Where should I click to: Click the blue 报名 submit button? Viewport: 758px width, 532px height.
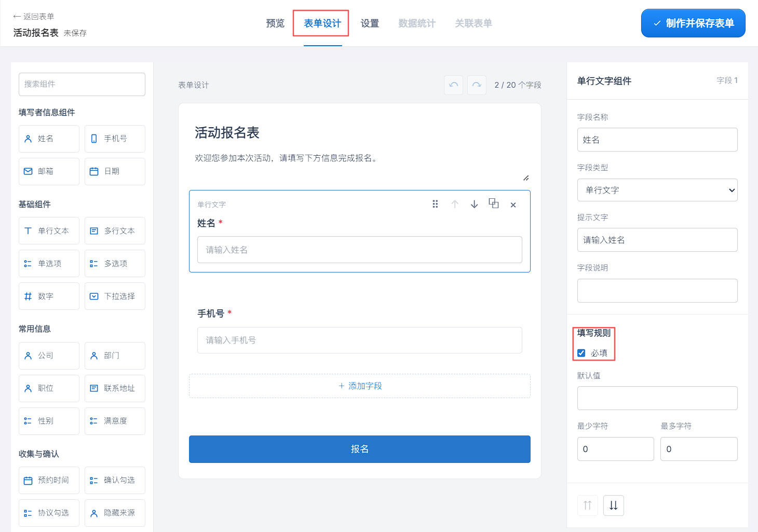point(360,449)
